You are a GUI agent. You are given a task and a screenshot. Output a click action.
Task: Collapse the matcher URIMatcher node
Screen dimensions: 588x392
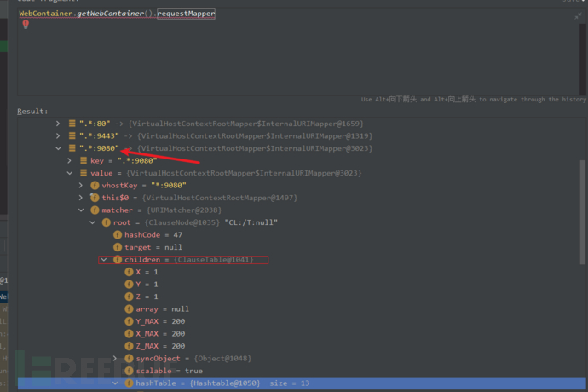coord(81,210)
